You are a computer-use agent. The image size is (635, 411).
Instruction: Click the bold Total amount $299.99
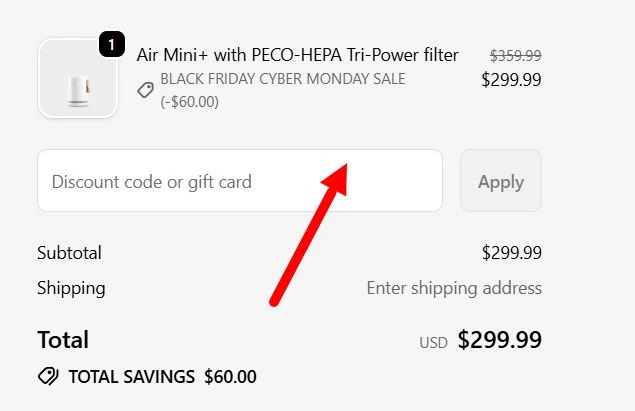pos(499,340)
